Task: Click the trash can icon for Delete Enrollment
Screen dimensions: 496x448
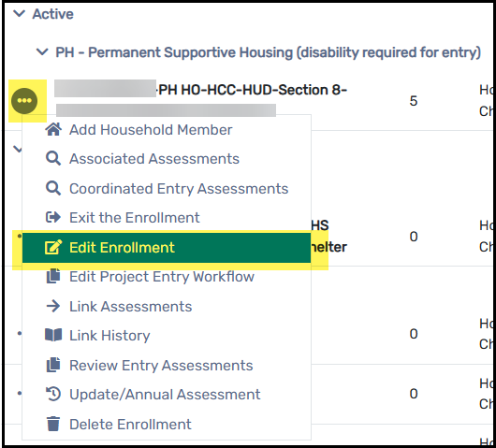Action: coord(53,424)
